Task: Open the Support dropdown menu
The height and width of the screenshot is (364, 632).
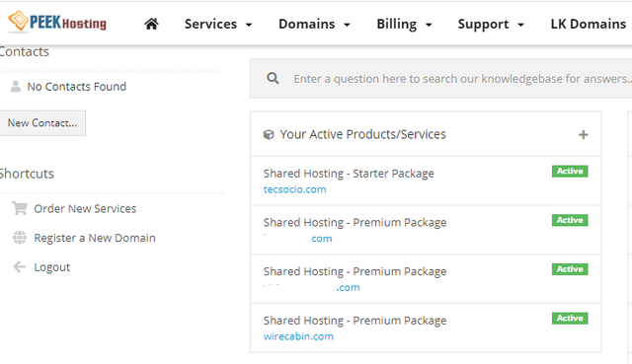Action: pyautogui.click(x=491, y=24)
